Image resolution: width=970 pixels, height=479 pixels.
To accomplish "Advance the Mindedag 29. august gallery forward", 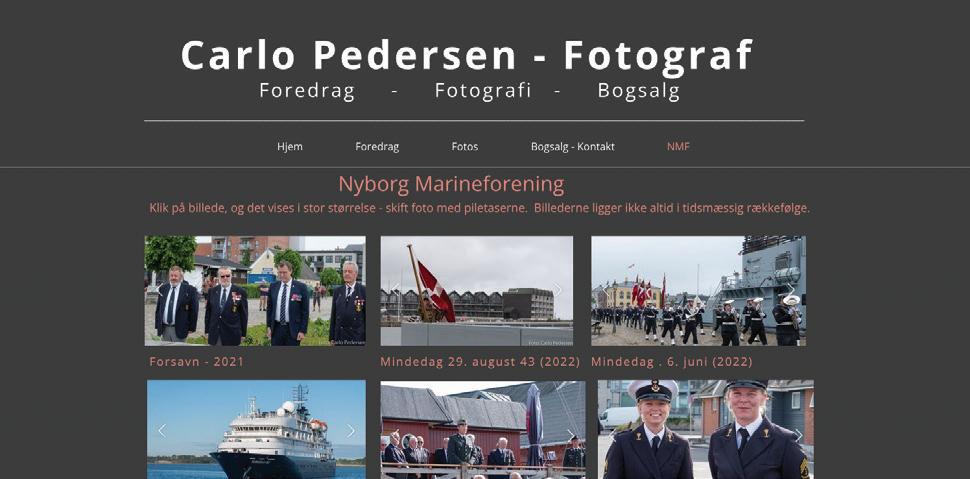I will click(x=557, y=290).
